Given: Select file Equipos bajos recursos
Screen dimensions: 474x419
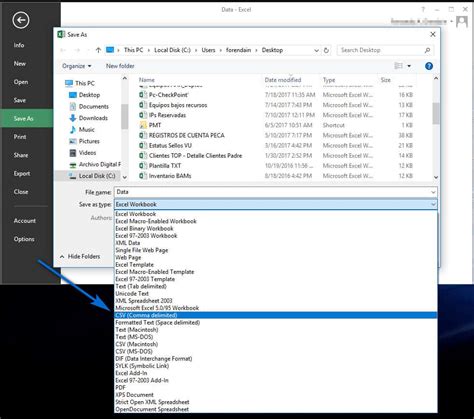Looking at the screenshot, I should 178,105.
